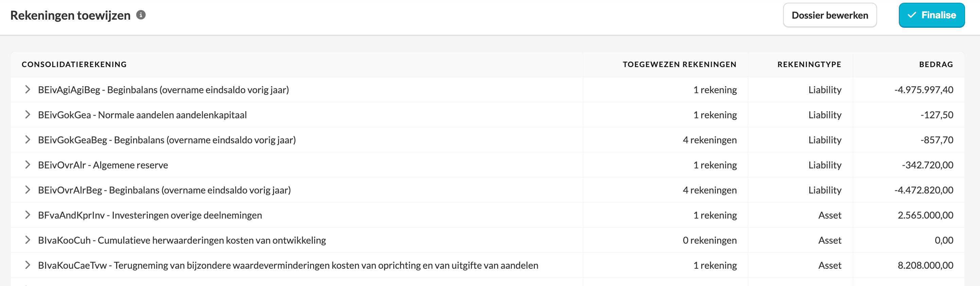The width and height of the screenshot is (980, 286).
Task: Select BEivGokGea - Normale aandelen aandelenkapitaal text
Action: click(x=142, y=115)
